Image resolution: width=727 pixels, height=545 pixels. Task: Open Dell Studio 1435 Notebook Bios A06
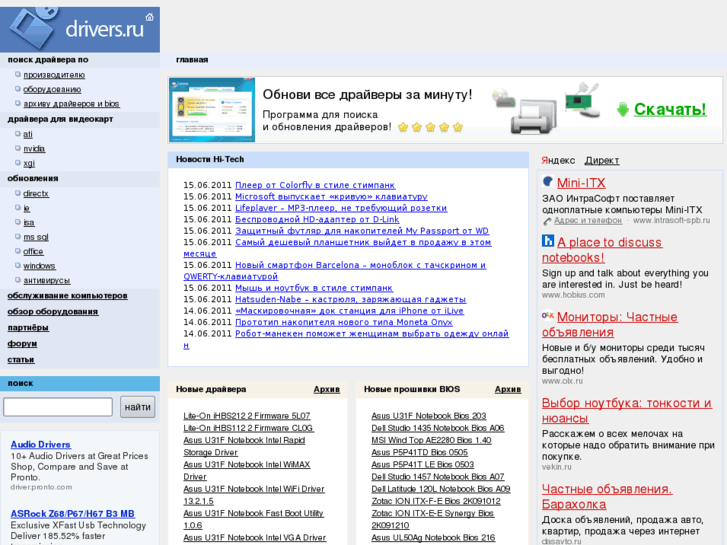tap(438, 428)
